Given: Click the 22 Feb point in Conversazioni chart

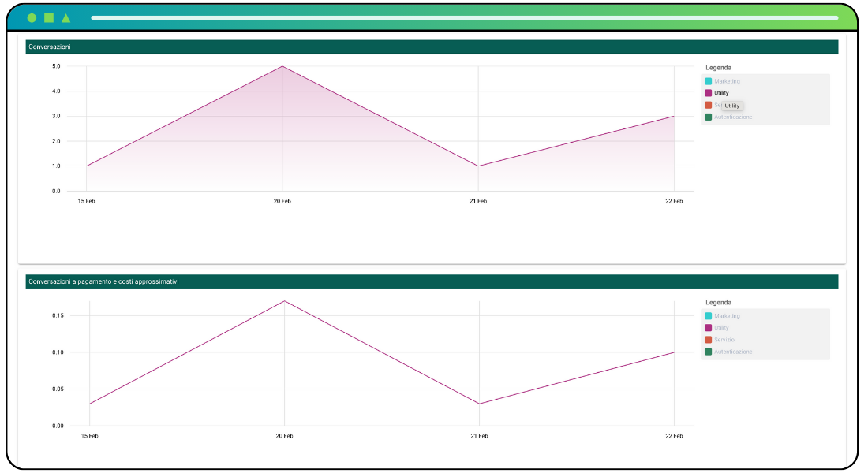Looking at the screenshot, I should click(x=674, y=116).
